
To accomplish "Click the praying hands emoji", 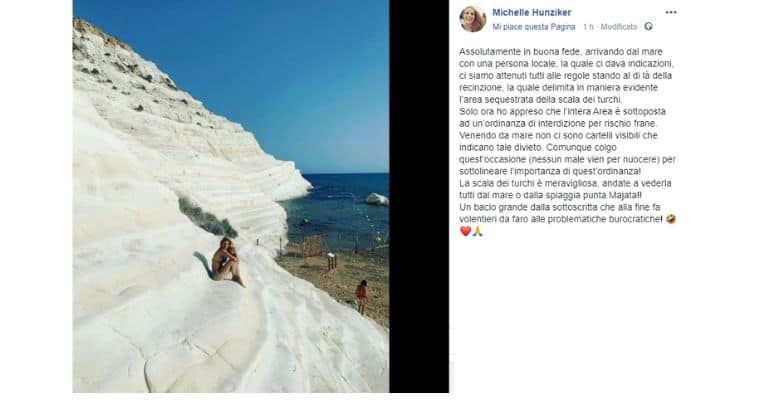I will 478,231.
